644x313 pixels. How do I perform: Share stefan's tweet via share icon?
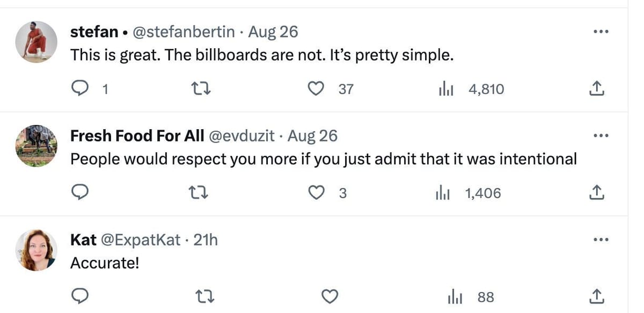tap(597, 89)
